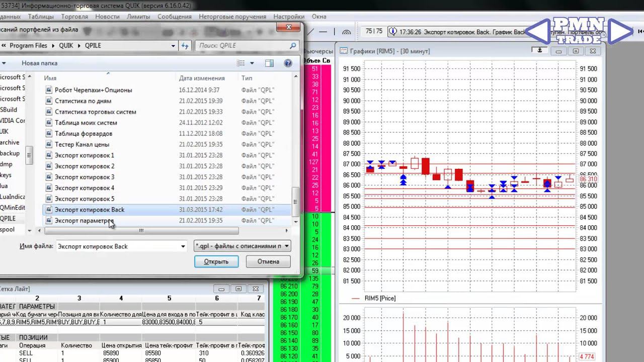Click the info icon in the message bar
Image resolution: width=644 pixels, height=362 pixels.
(x=392, y=32)
